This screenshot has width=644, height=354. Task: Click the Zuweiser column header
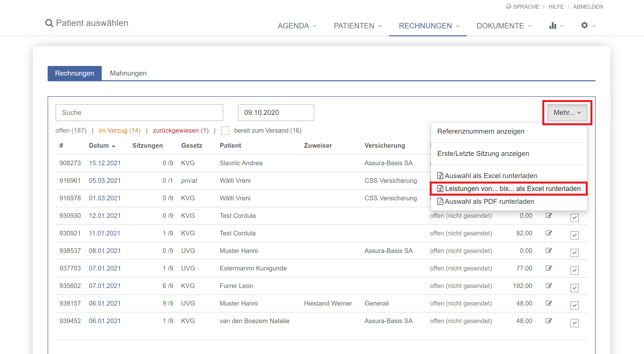(x=318, y=145)
